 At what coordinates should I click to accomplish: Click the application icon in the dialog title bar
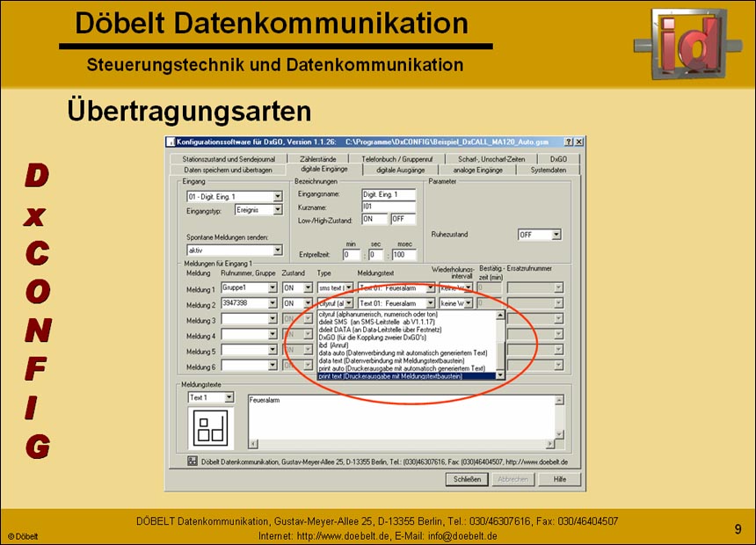point(171,142)
